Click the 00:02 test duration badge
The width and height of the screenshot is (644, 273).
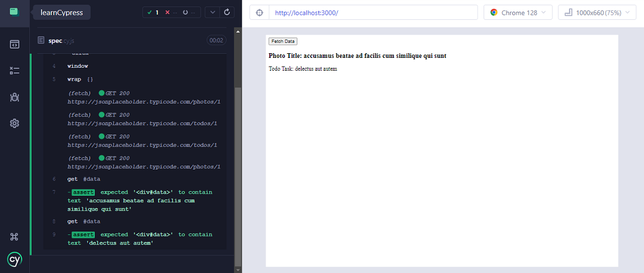point(217,40)
